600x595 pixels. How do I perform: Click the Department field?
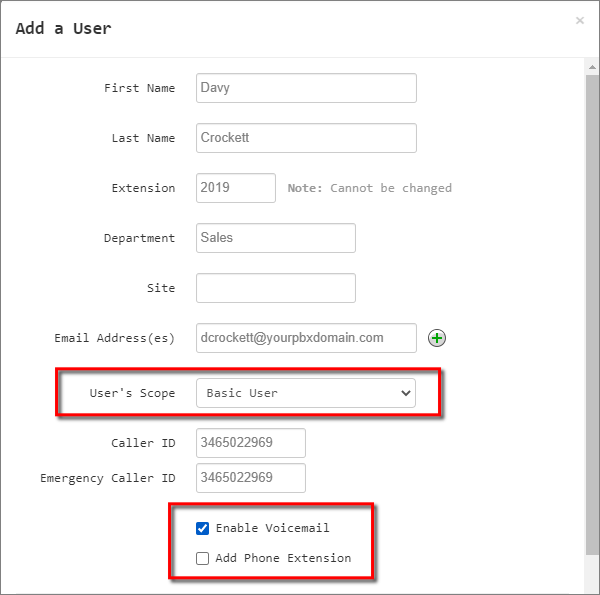pyautogui.click(x=276, y=238)
